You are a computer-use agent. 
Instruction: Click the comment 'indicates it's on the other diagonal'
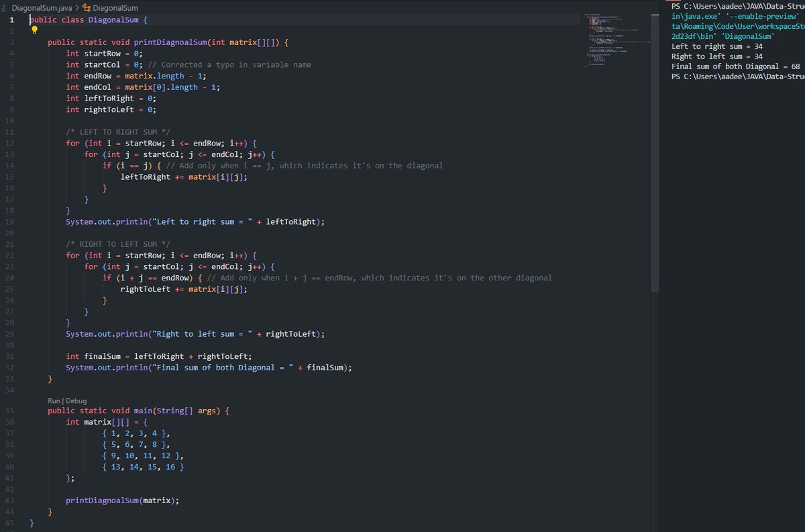(470, 278)
